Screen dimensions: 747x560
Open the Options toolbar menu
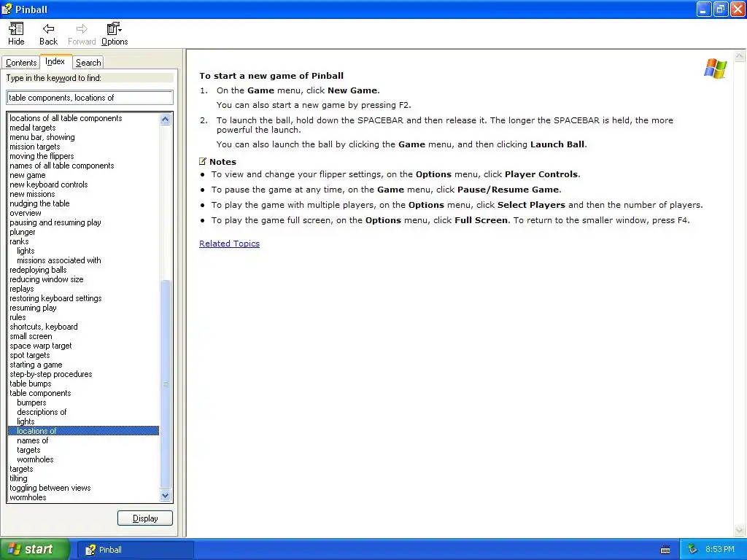click(x=115, y=34)
